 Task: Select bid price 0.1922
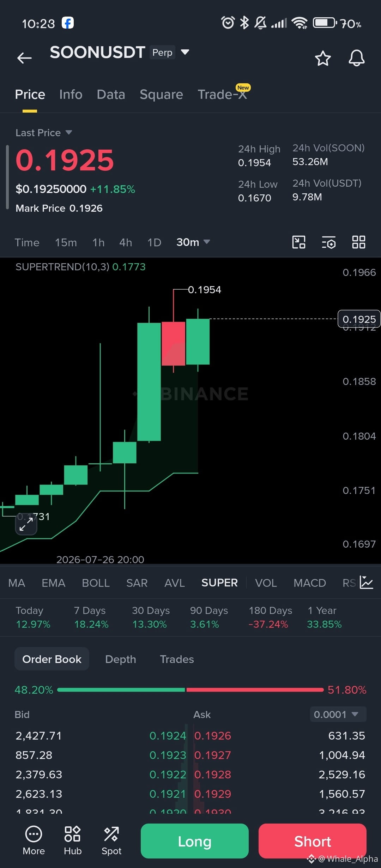[x=168, y=774]
